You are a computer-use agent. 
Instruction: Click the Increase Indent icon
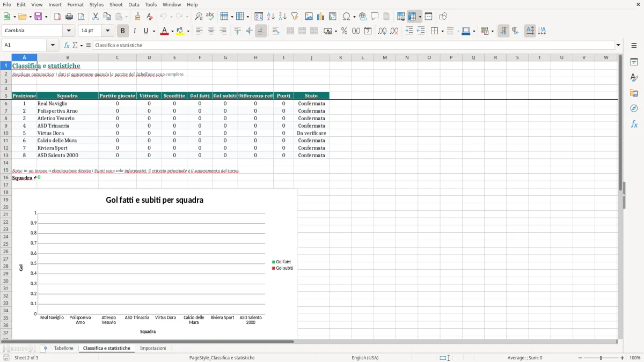point(409,31)
